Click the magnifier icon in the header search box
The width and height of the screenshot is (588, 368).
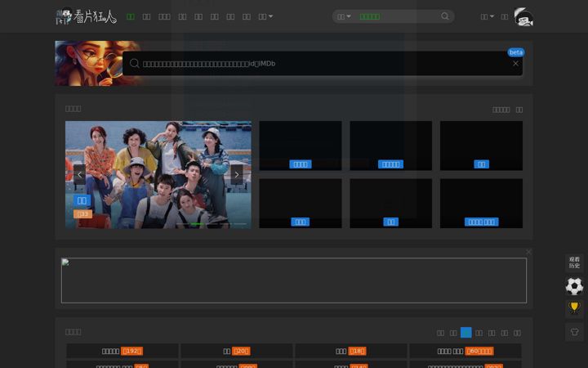point(445,16)
